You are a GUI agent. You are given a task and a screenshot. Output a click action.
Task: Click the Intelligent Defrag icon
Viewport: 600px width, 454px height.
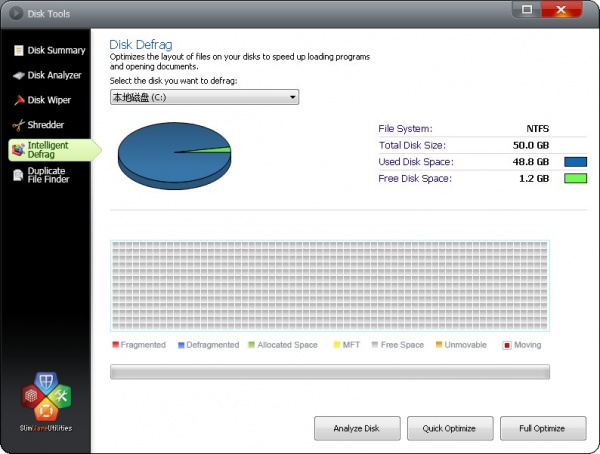point(18,150)
